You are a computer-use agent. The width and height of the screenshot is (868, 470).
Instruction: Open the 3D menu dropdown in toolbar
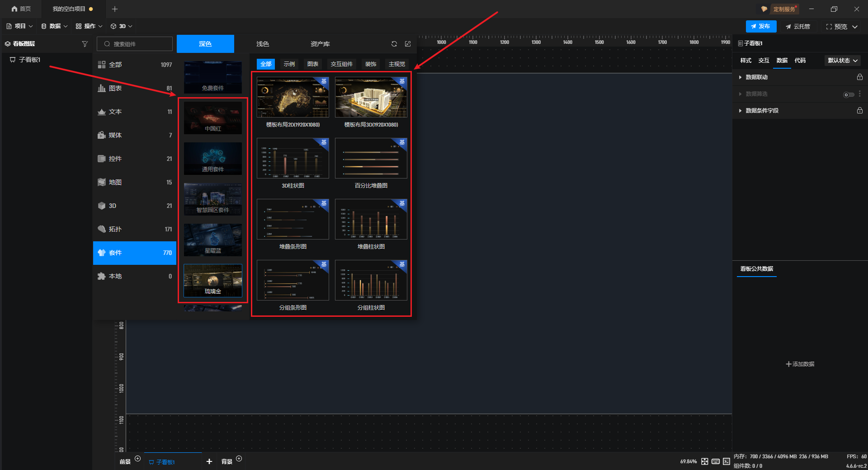[122, 26]
